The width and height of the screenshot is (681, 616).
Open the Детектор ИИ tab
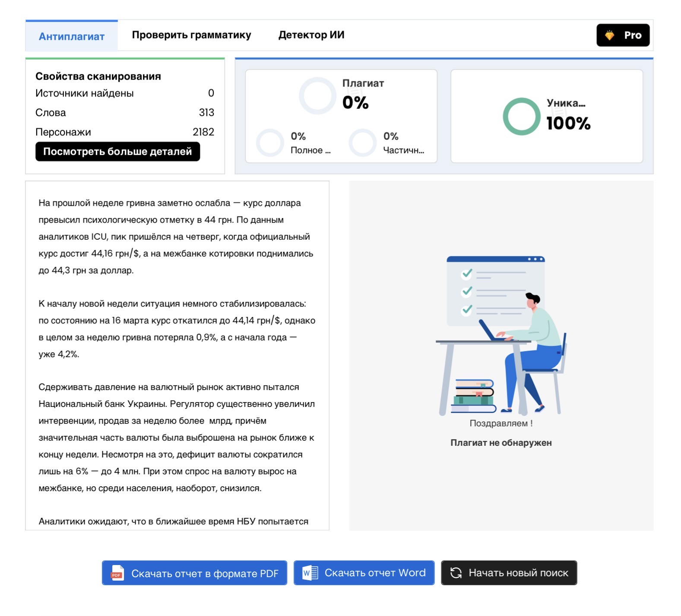point(311,35)
